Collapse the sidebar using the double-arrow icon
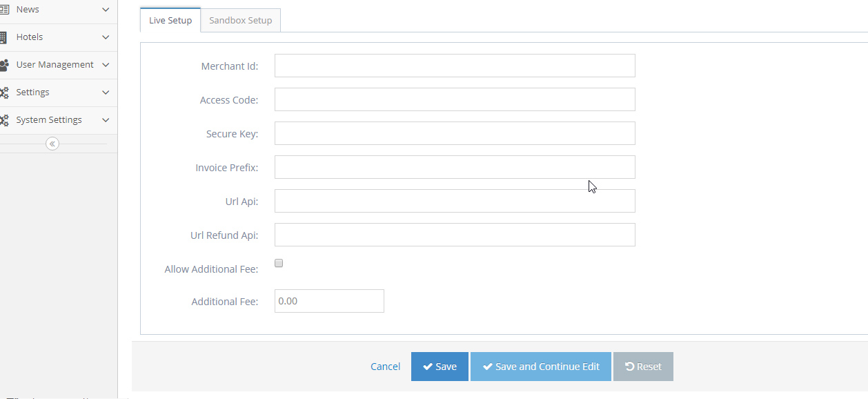868x399 pixels. click(52, 143)
